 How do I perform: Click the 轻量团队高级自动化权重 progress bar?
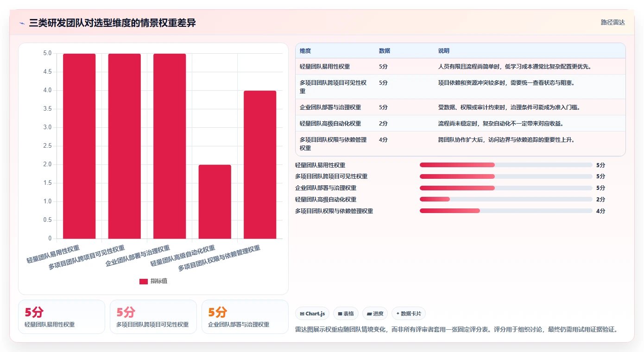tap(506, 199)
